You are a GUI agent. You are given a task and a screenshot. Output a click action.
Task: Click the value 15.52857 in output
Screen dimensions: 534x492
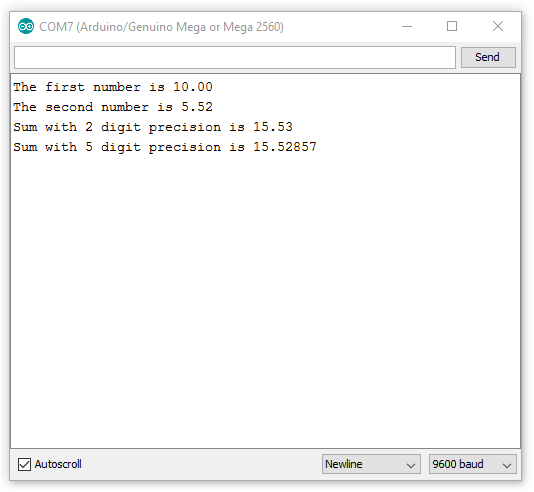tap(285, 147)
